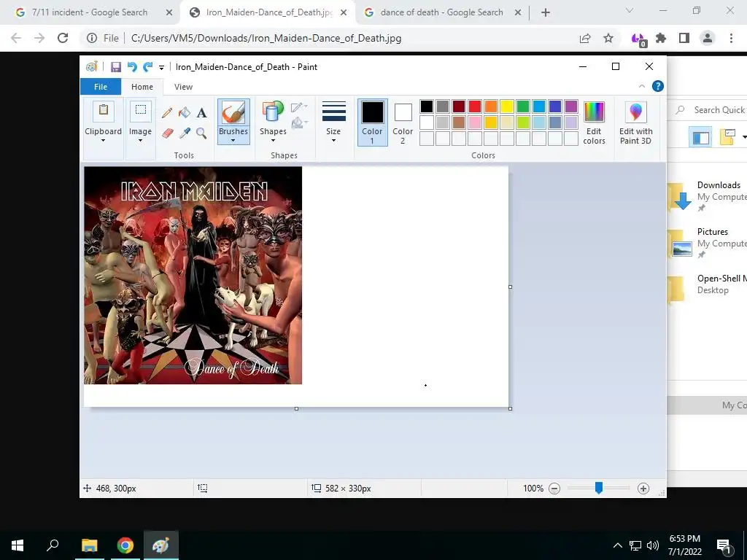Switch to the View ribbon tab
747x560 pixels.
(x=183, y=87)
